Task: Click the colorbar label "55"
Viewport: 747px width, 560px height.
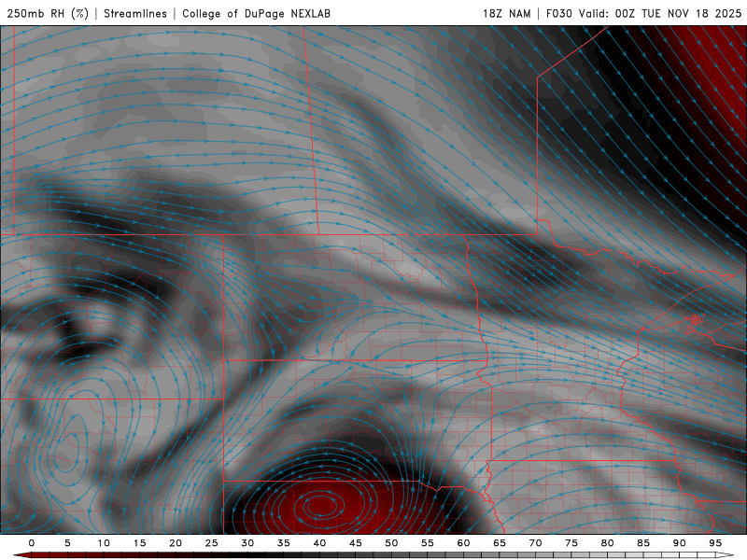Action: click(428, 543)
